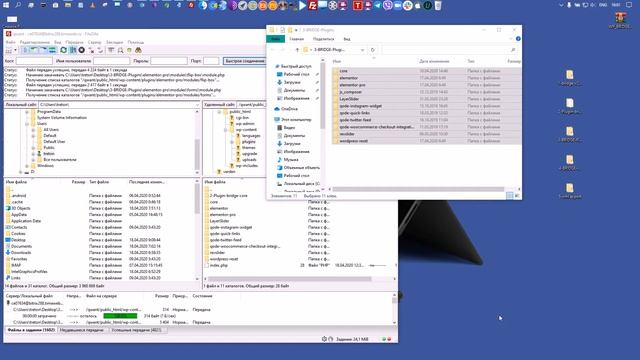Screen dimensions: 640x360
Task: Open directory listing filters icon in FileZilla
Action: coord(111,50)
